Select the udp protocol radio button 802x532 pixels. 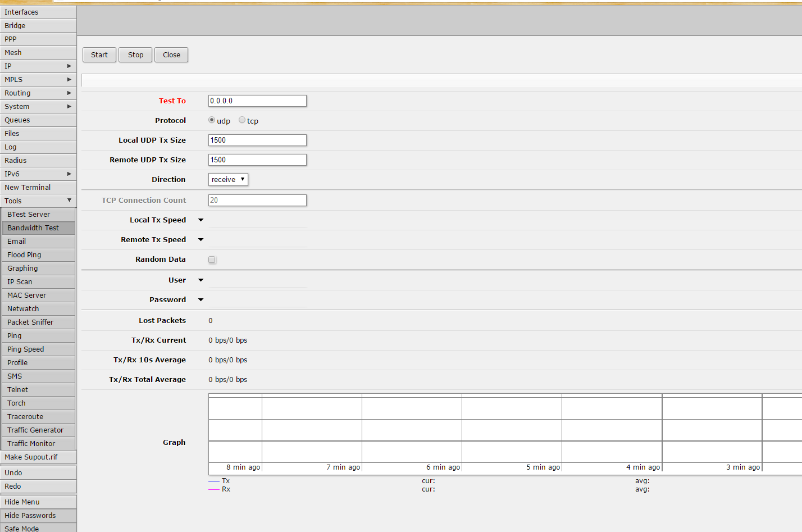212,120
